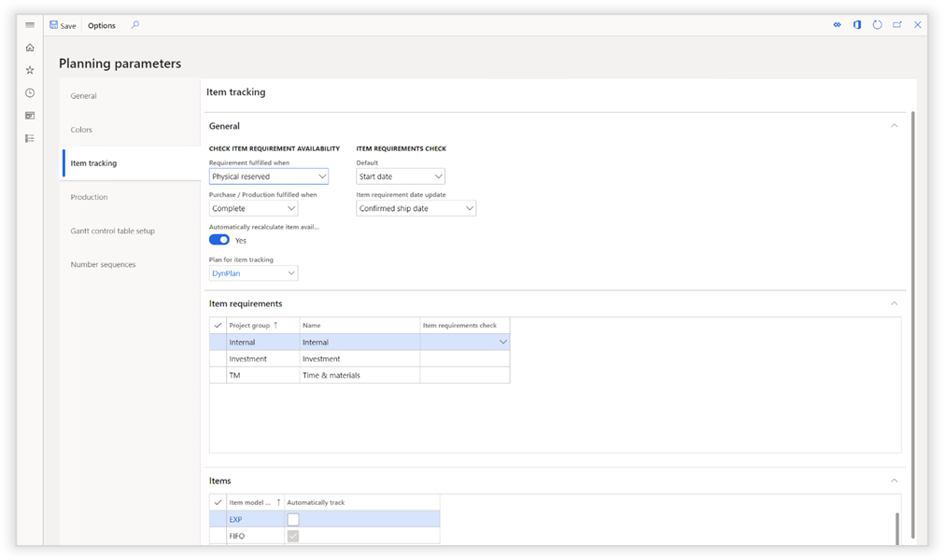
Task: Click the Investment name cell
Action: [x=360, y=359]
